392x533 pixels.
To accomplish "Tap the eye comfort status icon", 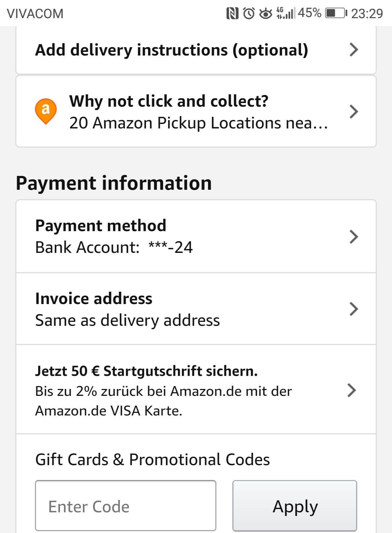I will pyautogui.click(x=266, y=14).
